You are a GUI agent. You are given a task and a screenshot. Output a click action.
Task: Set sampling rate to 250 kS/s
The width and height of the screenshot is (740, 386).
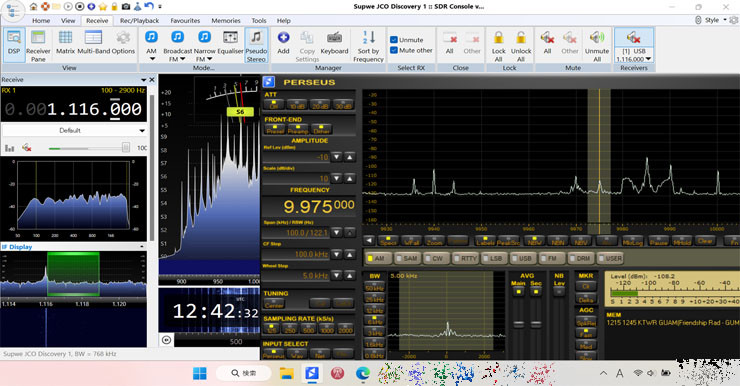point(290,329)
